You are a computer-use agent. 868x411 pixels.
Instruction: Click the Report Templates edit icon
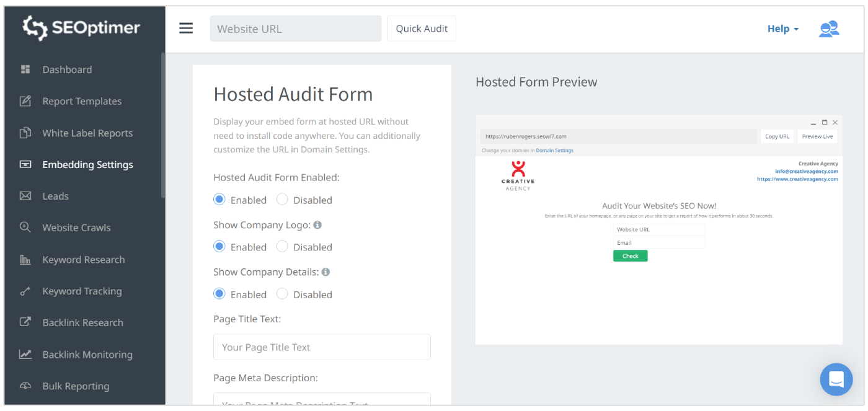point(25,101)
